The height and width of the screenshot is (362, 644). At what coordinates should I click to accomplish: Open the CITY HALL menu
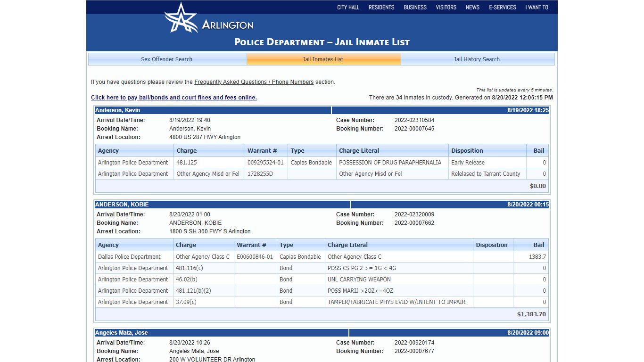348,7
